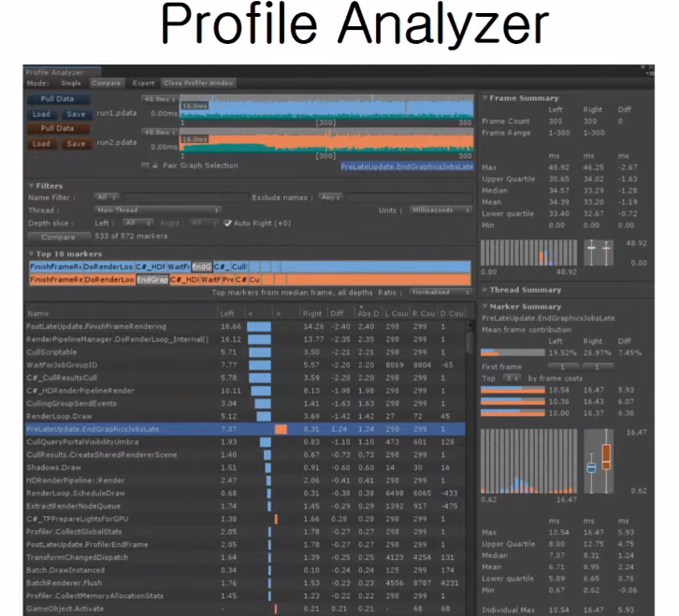This screenshot has height=616, width=679.
Task: Click left First frame button in Marker Summary
Action: [x=563, y=366]
